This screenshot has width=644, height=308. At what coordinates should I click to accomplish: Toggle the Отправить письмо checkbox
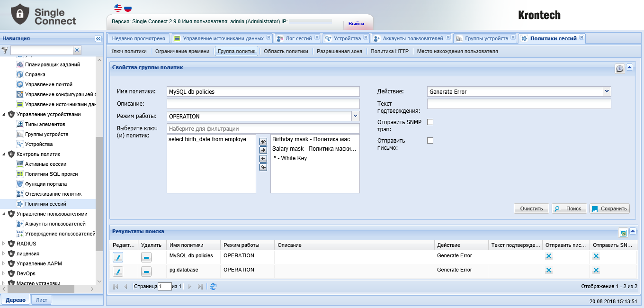(x=430, y=141)
